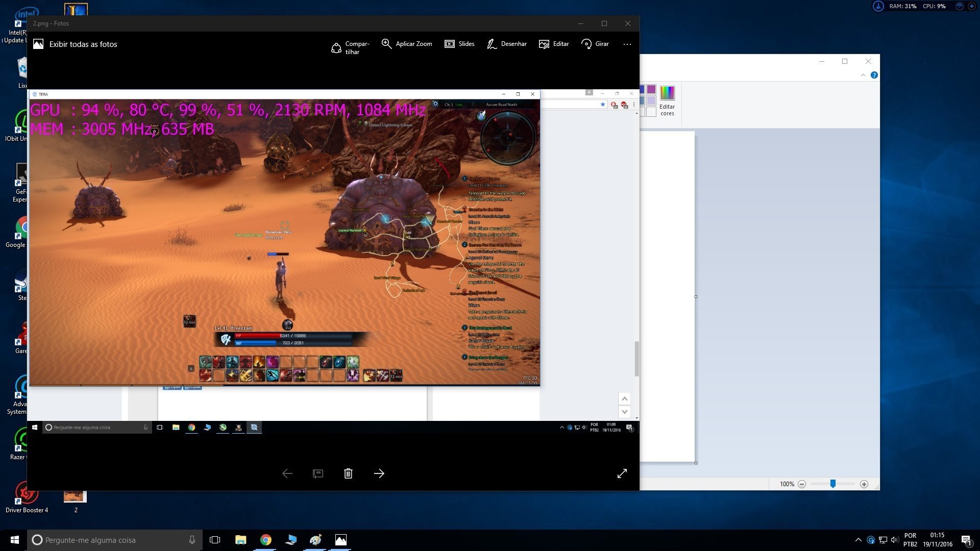Open the network tray icon

click(x=883, y=540)
